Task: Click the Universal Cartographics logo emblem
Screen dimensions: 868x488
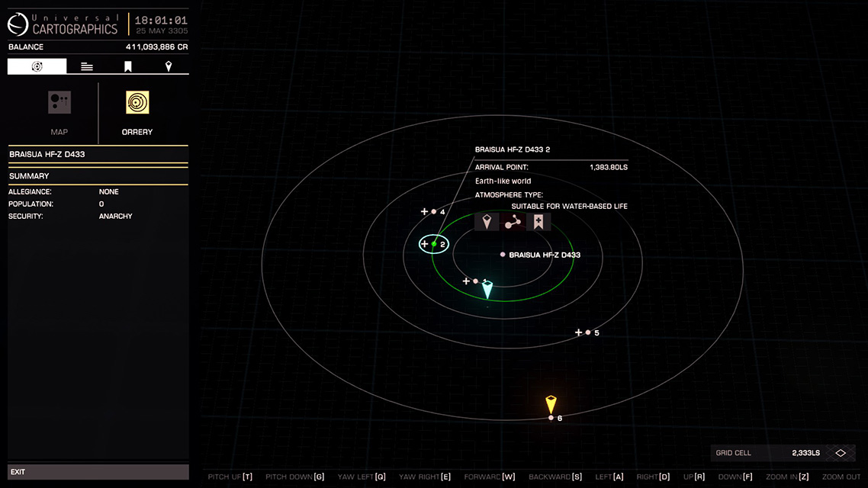Action: tap(18, 24)
